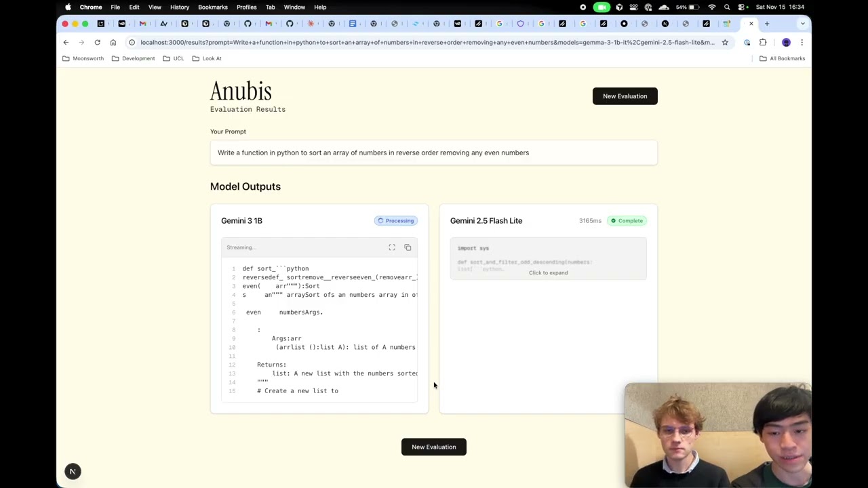The image size is (868, 488).
Task: Click the browser forward arrow
Action: [81, 42]
